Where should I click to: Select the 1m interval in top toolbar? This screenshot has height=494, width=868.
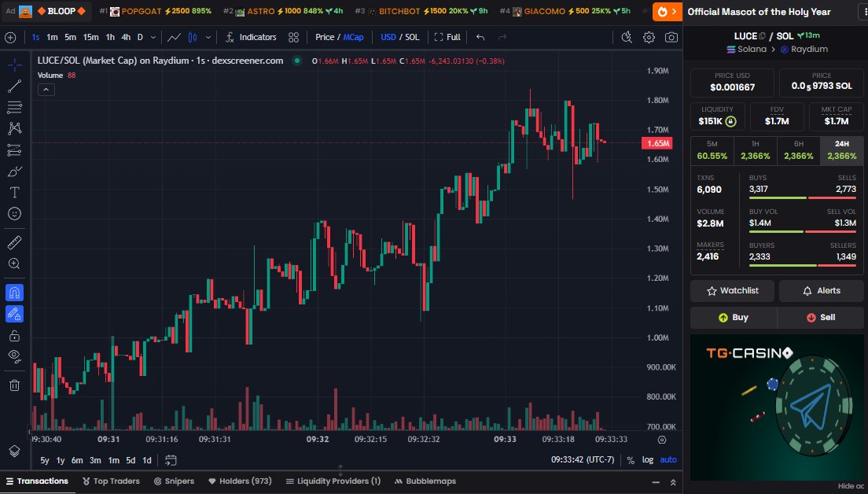[x=52, y=37]
